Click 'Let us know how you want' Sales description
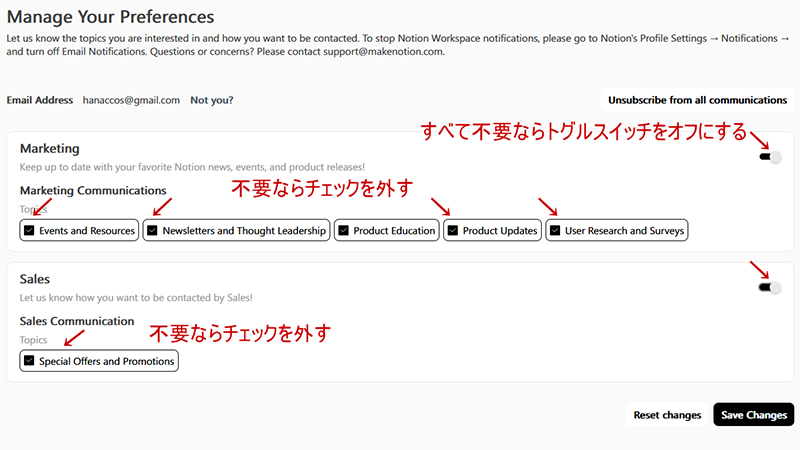Image resolution: width=800 pixels, height=450 pixels. click(x=136, y=297)
